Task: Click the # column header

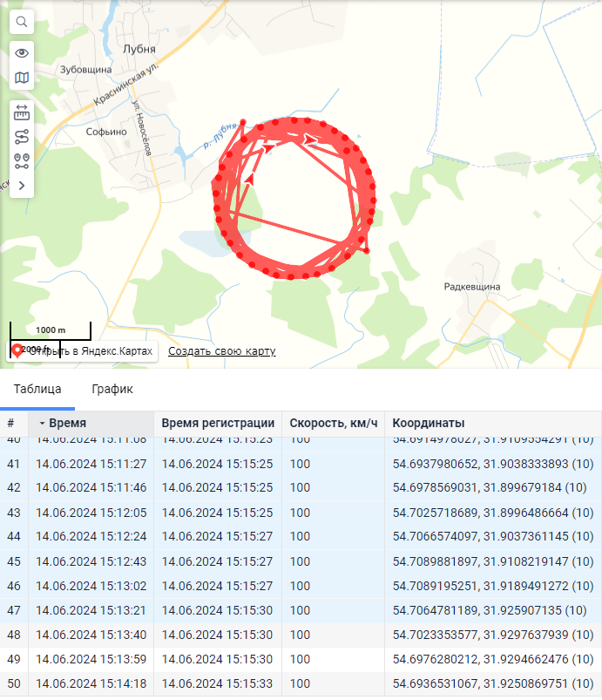Action: [11, 423]
